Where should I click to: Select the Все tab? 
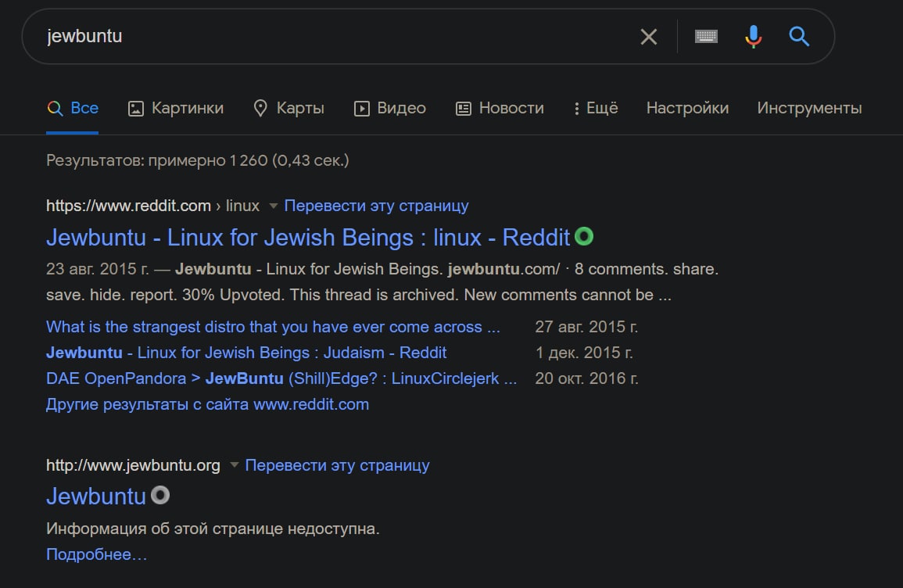[x=73, y=108]
